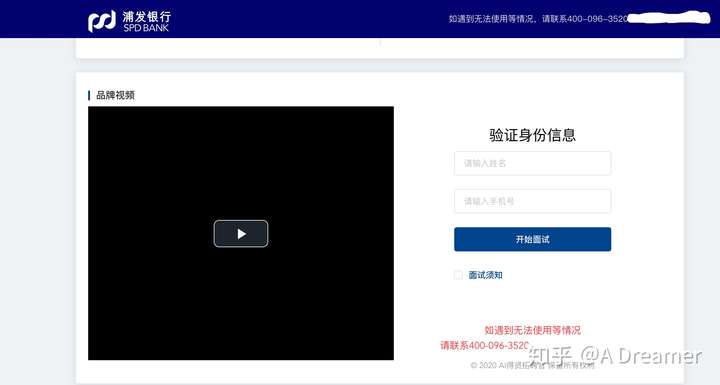720x385 pixels.
Task: Open the 面试须知 link
Action: pos(485,275)
